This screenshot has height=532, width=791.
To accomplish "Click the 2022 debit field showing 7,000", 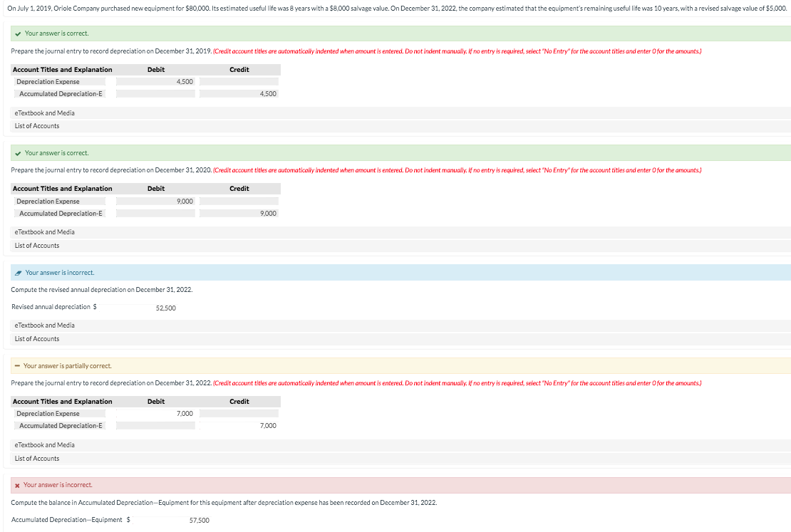I will [155, 414].
